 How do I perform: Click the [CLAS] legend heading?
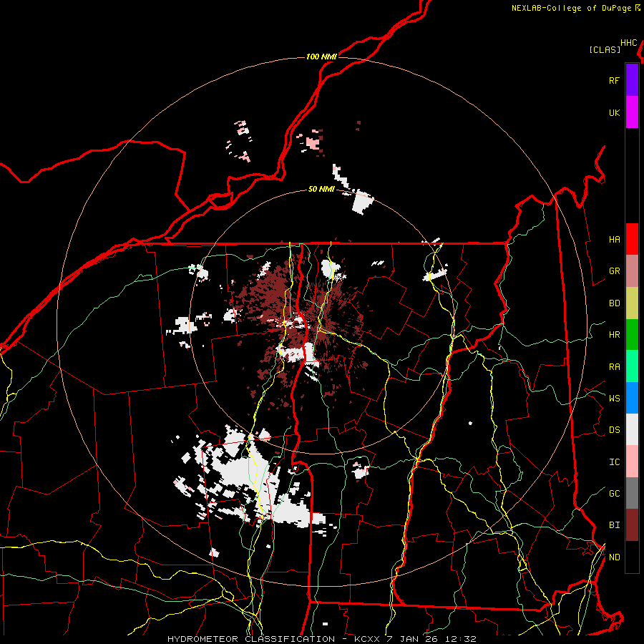pos(605,49)
